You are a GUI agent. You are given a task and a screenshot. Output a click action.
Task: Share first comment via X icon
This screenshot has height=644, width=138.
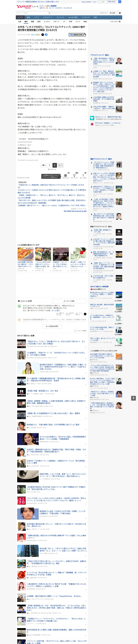coord(85,314)
